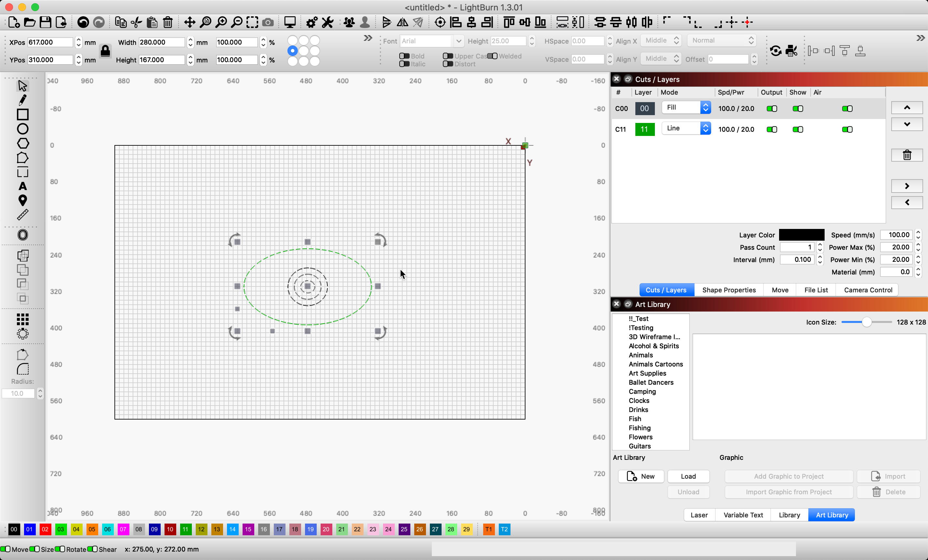Screen dimensions: 928x560
Task: Open the Mode dropdown for layer C11
Action: [686, 128]
